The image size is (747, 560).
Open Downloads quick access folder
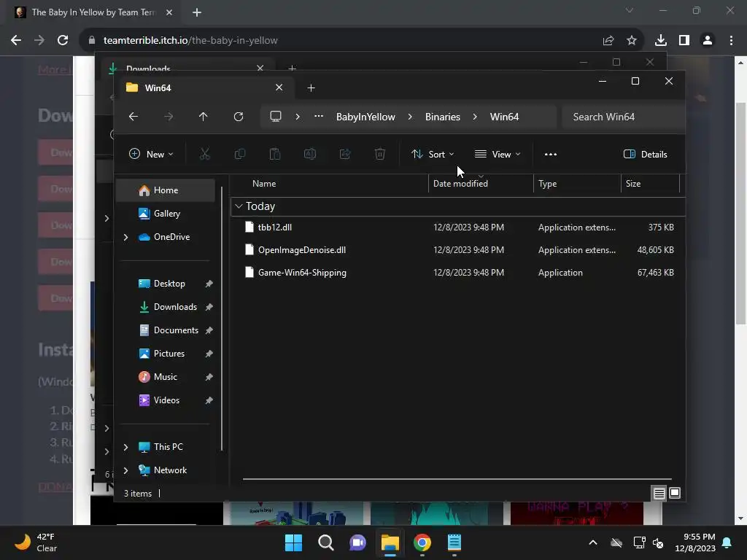[x=175, y=307]
